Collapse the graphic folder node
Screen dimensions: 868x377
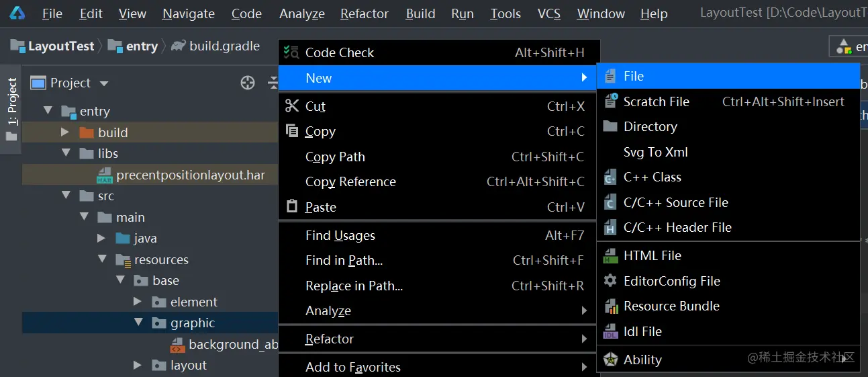(x=138, y=323)
